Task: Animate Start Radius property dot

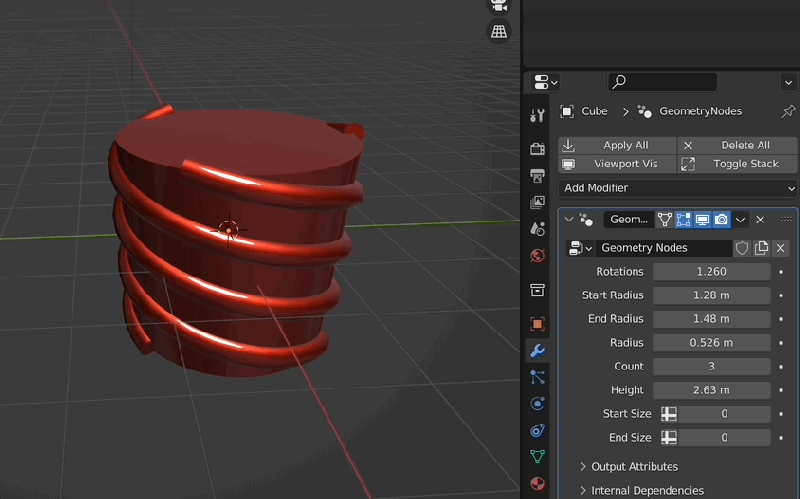Action: pyautogui.click(x=781, y=295)
